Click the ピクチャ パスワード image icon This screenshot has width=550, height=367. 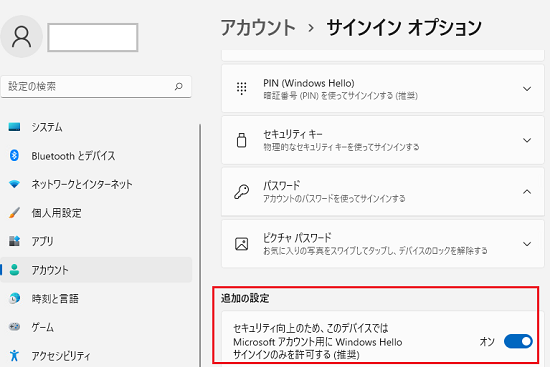(x=241, y=243)
